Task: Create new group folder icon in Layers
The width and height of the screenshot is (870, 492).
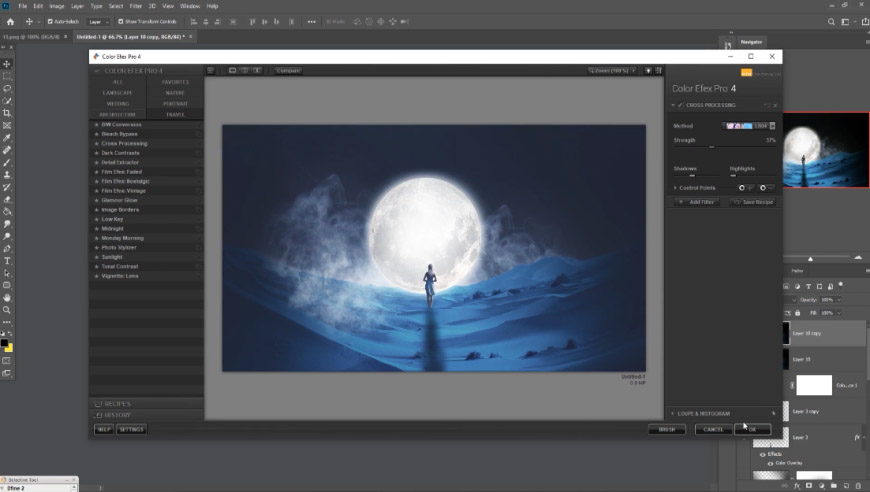Action: [x=834, y=486]
